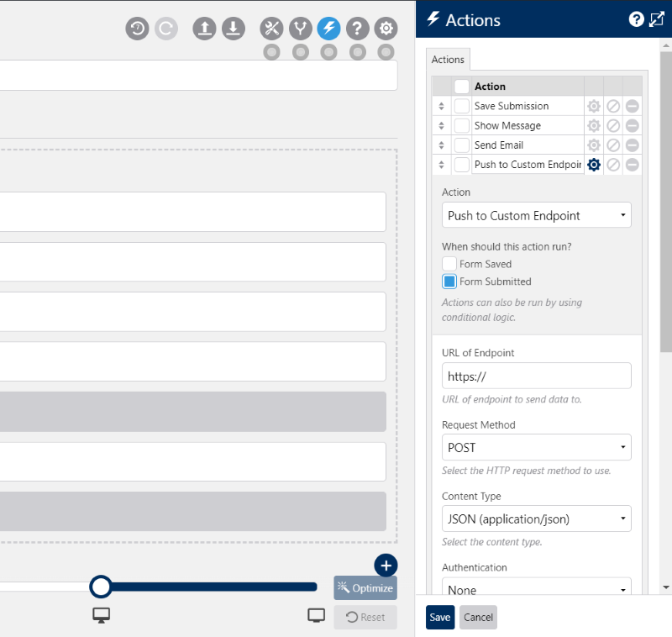Click the upload arrow icon in the toolbar
The height and width of the screenshot is (637, 672).
pos(204,29)
